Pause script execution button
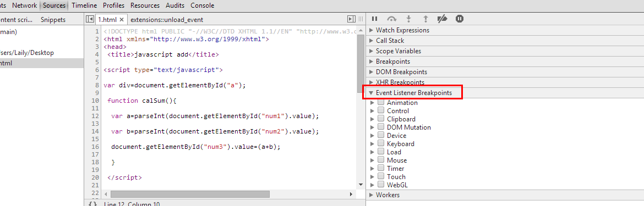Viewport: 644px width, 206px height. pos(374,19)
